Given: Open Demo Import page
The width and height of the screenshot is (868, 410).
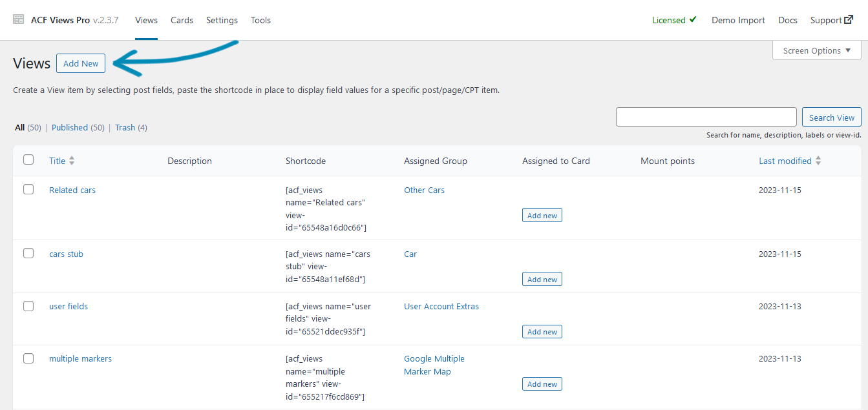Looking at the screenshot, I should [x=738, y=20].
